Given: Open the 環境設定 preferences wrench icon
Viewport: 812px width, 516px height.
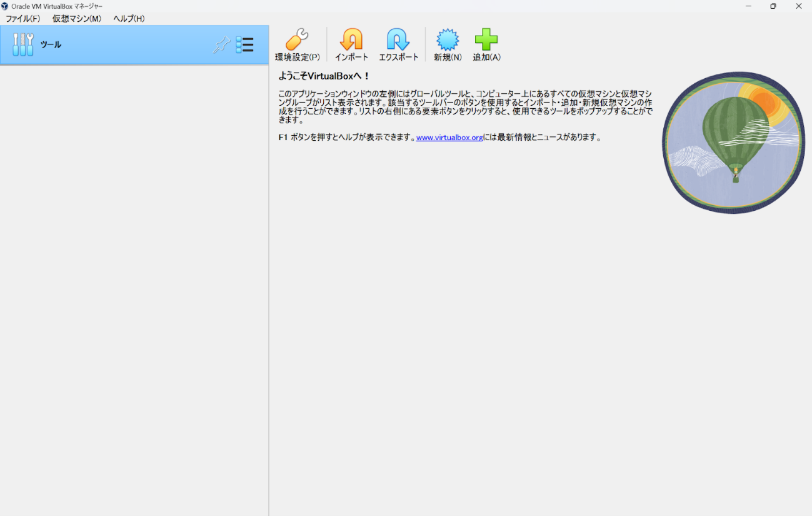Looking at the screenshot, I should 297,40.
